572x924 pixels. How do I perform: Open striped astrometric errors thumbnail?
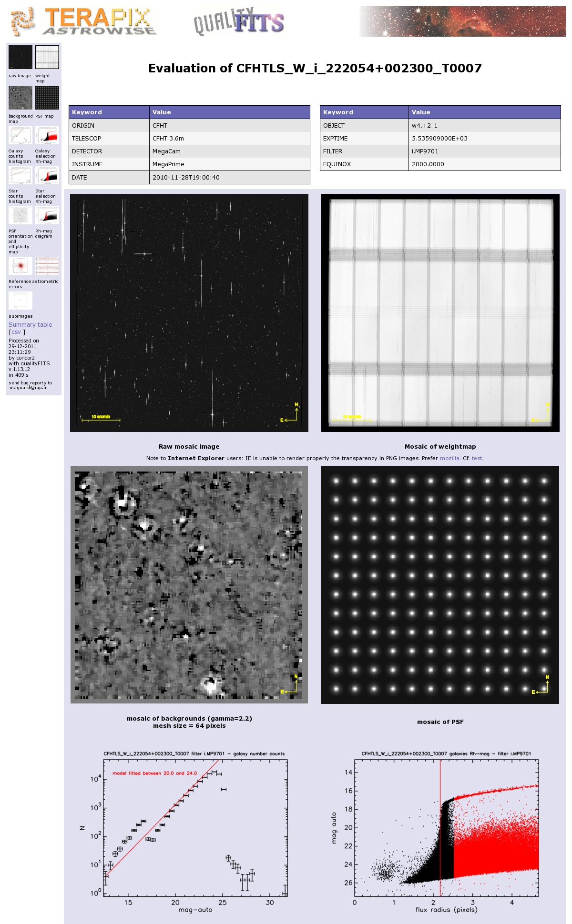tap(47, 266)
